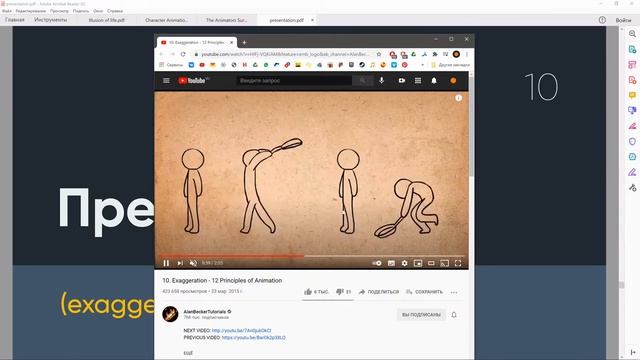The width and height of the screenshot is (640, 360).
Task: Switch to theater mode
Action: (x=431, y=263)
